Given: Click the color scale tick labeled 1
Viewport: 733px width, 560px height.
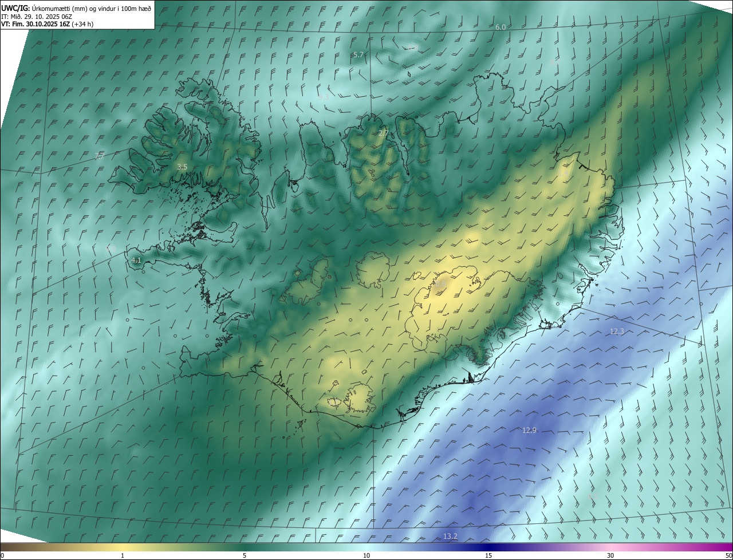Looking at the screenshot, I should click(123, 555).
